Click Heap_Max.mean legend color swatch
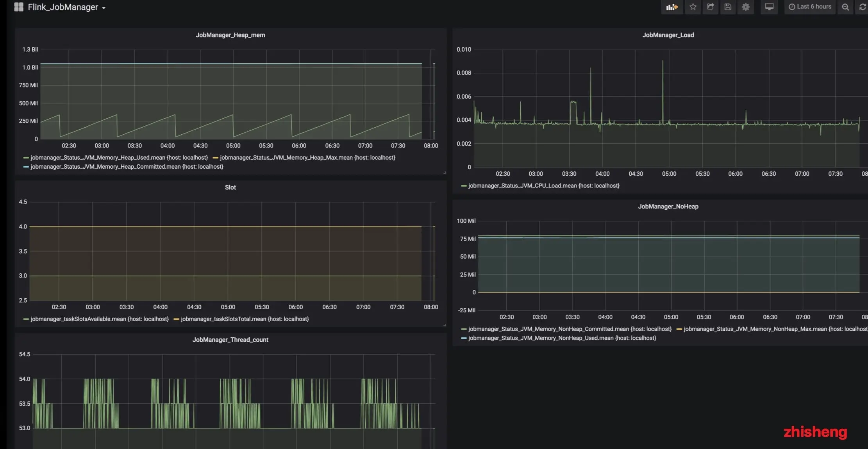 tap(215, 158)
